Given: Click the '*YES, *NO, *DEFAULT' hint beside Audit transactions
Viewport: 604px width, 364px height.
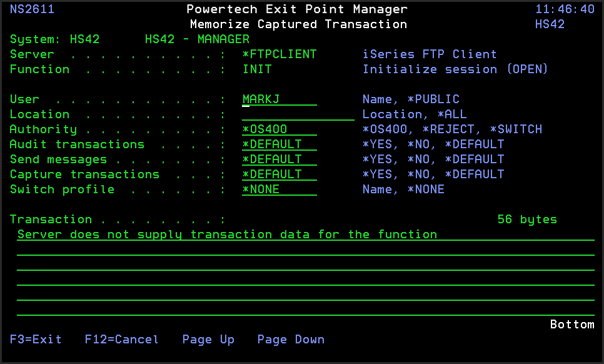Looking at the screenshot, I should (x=433, y=144).
